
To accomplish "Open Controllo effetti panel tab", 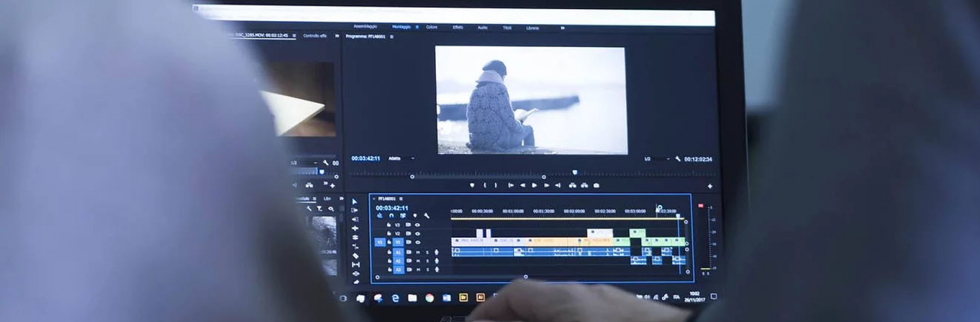I will [315, 36].
